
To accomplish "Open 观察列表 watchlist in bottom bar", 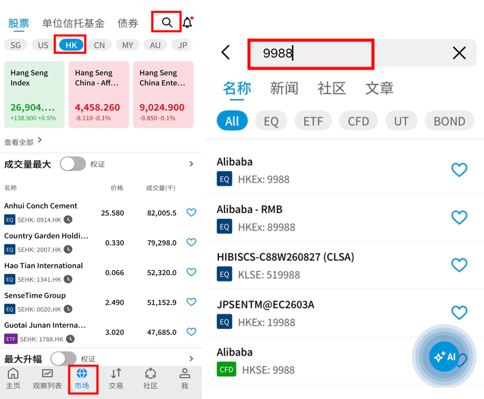I will tap(47, 379).
